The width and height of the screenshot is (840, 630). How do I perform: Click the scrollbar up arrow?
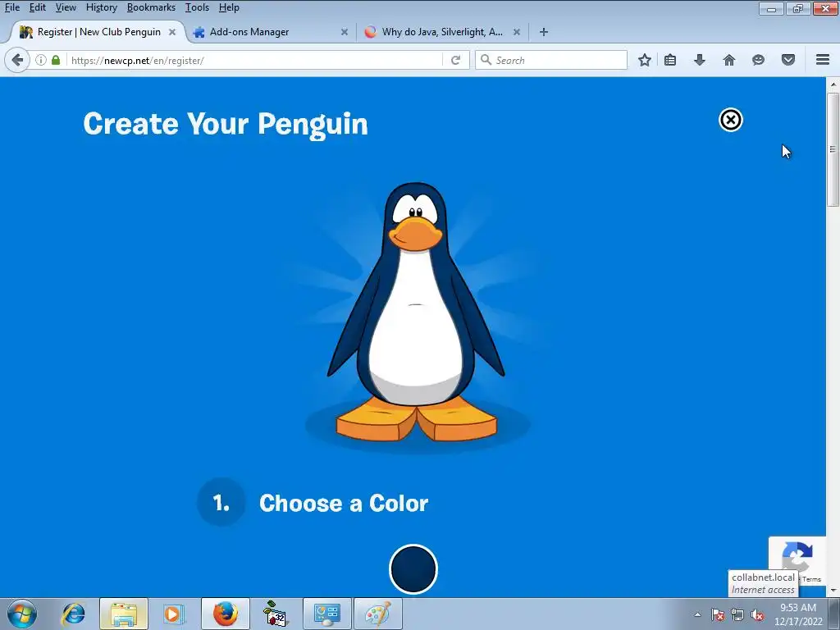[x=833, y=84]
